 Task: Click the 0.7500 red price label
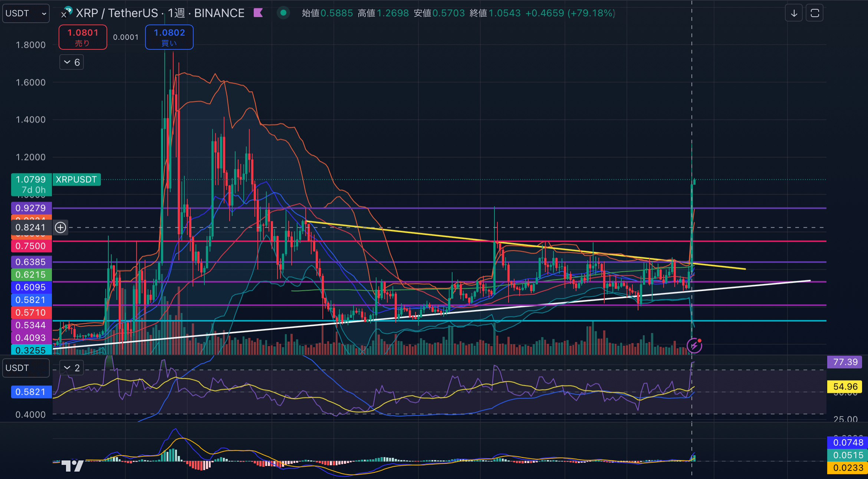[x=31, y=246]
